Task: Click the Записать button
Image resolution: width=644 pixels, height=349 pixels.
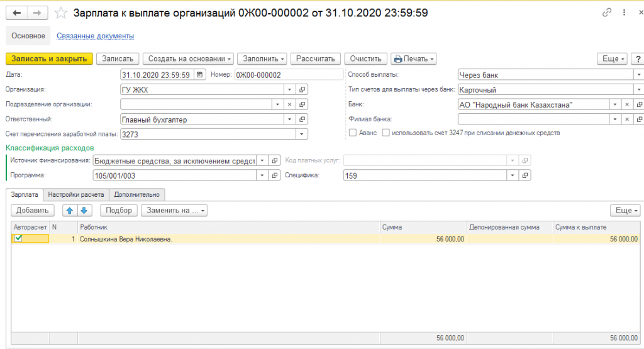Action: coord(118,58)
